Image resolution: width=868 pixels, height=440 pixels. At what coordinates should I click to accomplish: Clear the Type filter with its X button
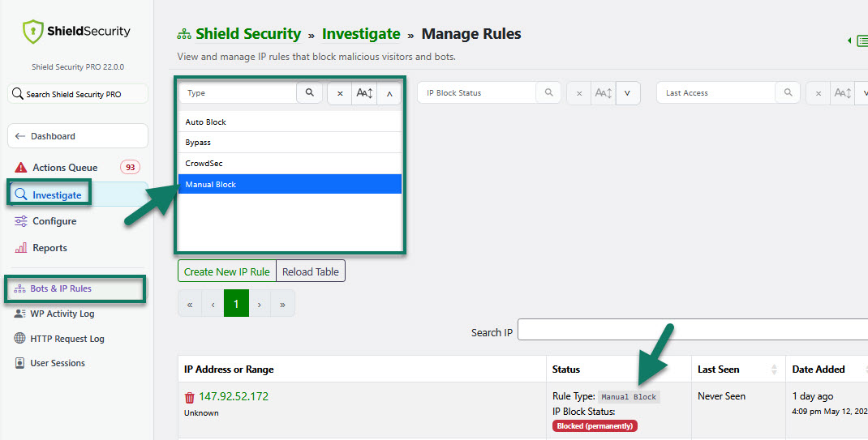[x=340, y=93]
